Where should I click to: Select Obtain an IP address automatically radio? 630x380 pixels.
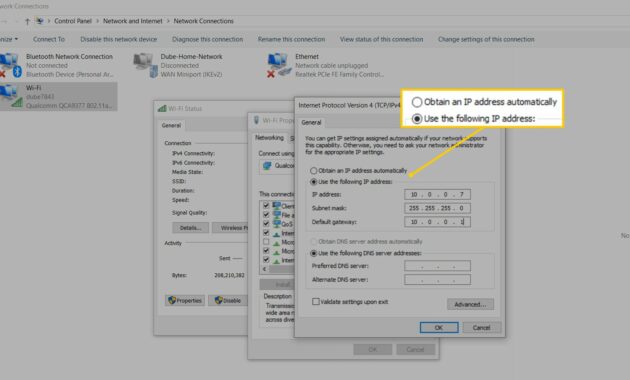pyautogui.click(x=313, y=171)
